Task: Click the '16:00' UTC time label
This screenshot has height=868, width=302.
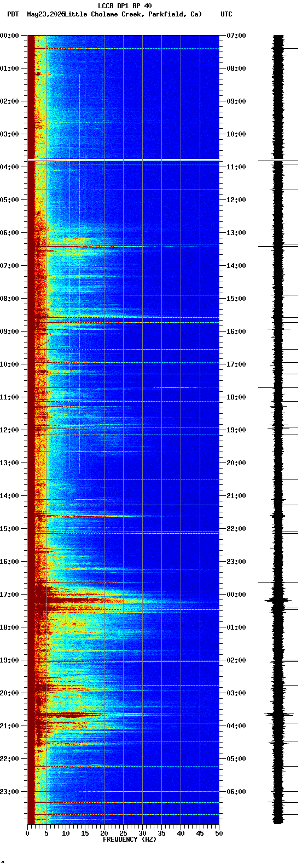Action: click(236, 332)
